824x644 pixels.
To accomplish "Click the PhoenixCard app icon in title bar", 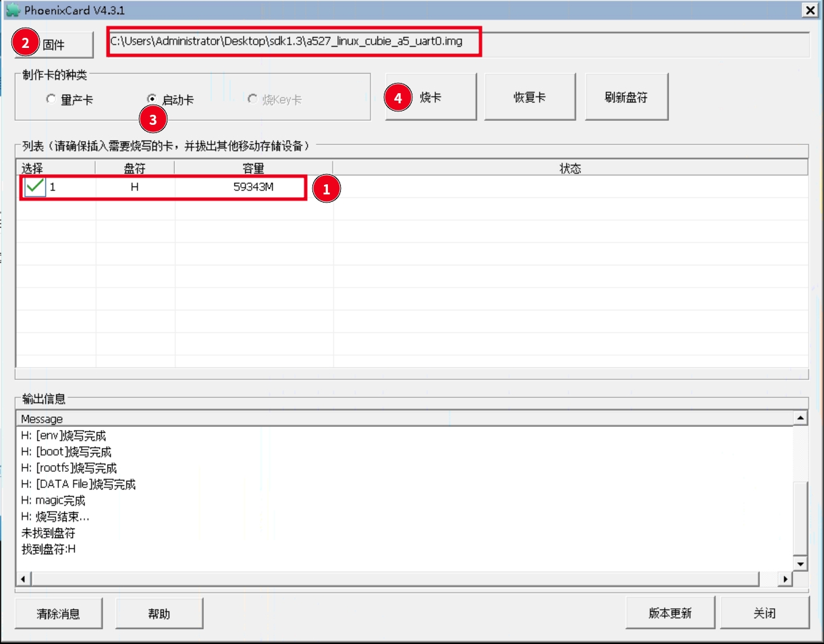I will point(13,10).
